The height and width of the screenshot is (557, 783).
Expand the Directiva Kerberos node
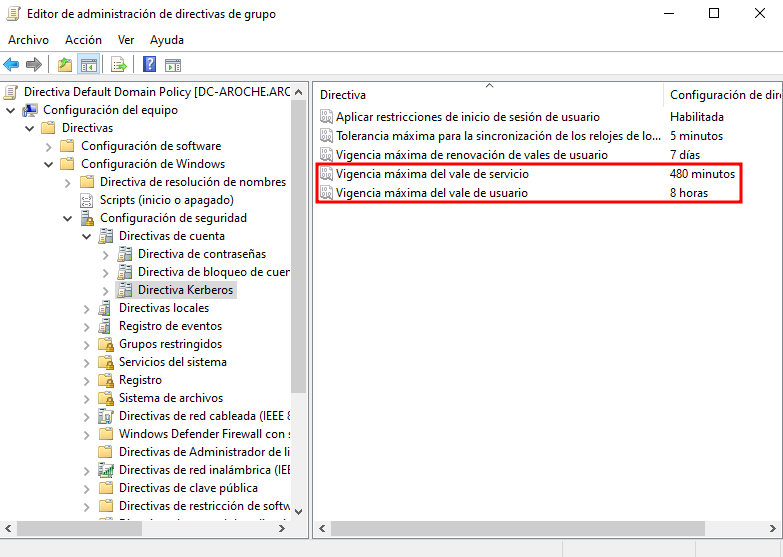(105, 291)
